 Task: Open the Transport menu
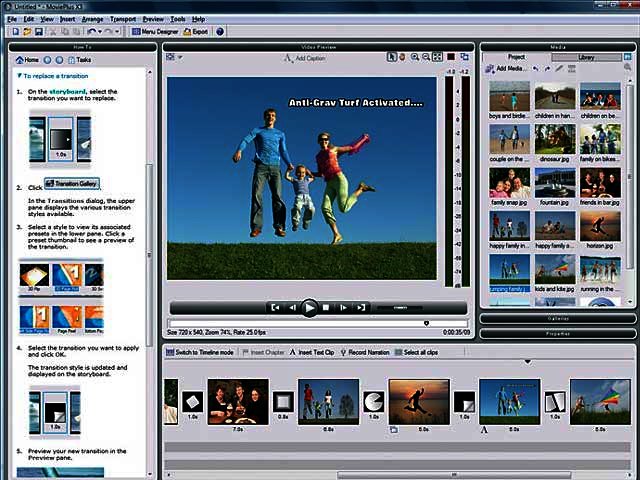pos(122,19)
